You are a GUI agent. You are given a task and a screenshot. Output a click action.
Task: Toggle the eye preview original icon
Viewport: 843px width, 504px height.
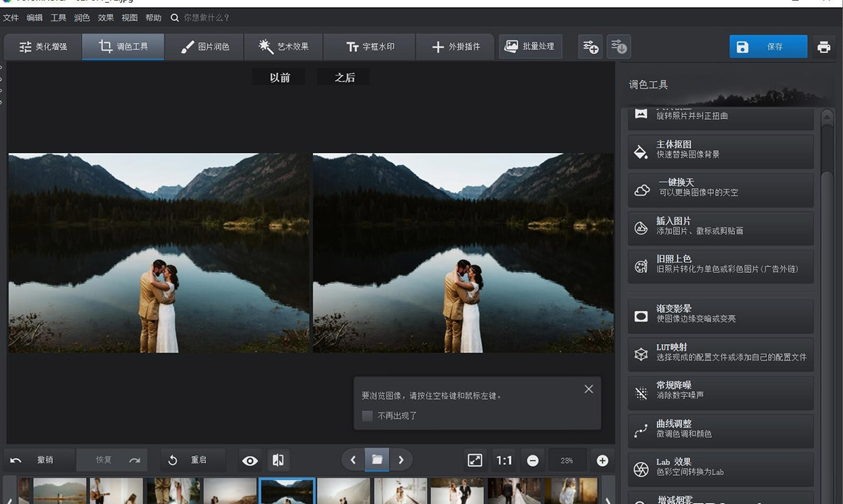pos(250,460)
